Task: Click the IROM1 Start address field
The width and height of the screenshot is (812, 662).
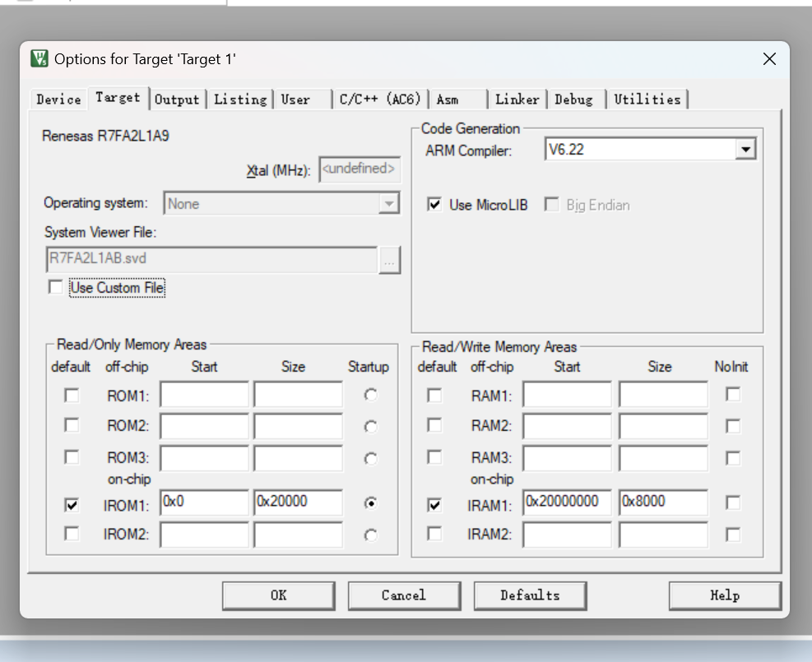Action: (x=204, y=502)
